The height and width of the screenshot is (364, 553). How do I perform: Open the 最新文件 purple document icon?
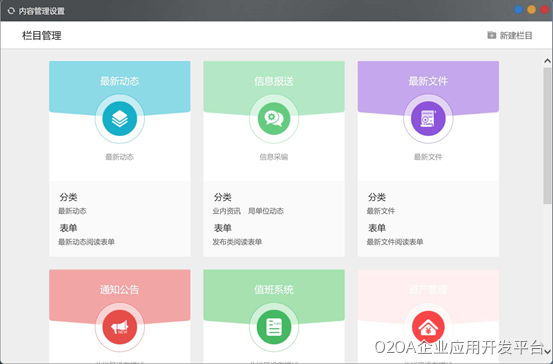tap(428, 119)
